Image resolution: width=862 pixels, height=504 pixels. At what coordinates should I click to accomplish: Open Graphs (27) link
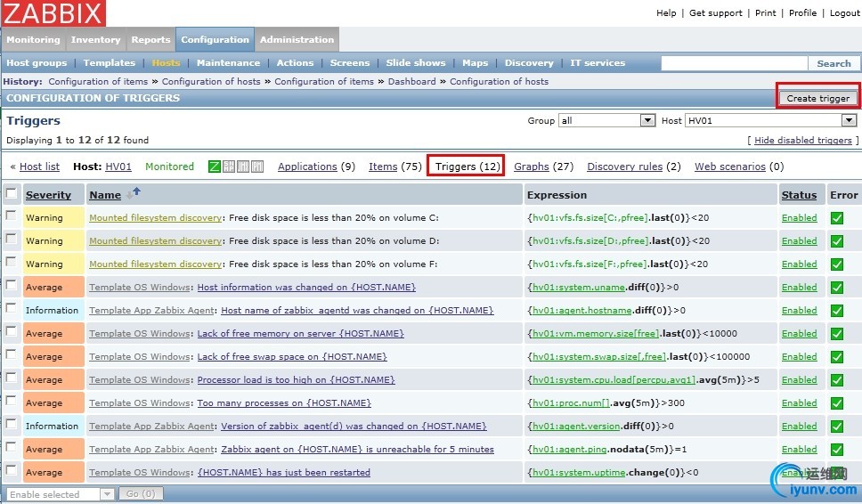tap(532, 167)
